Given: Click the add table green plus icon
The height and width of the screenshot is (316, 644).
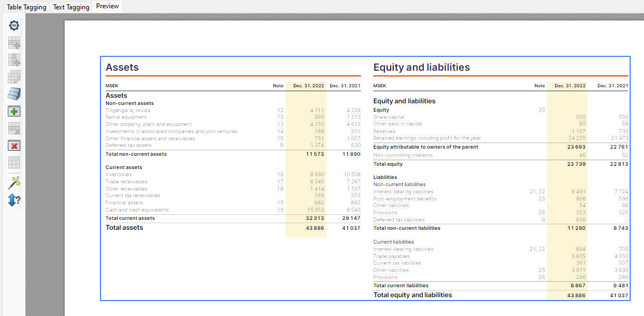Looking at the screenshot, I should click(x=14, y=112).
